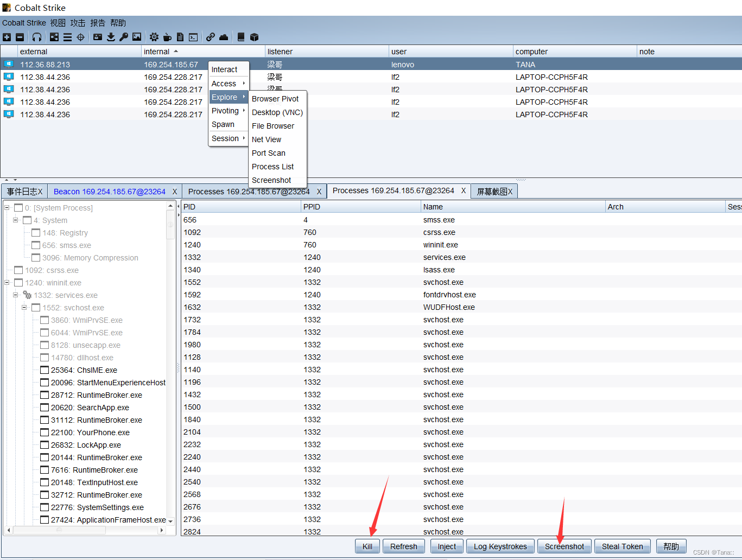The image size is (742, 560).
Task: Check the 22100: YourPhone.exe box
Action: tap(45, 432)
